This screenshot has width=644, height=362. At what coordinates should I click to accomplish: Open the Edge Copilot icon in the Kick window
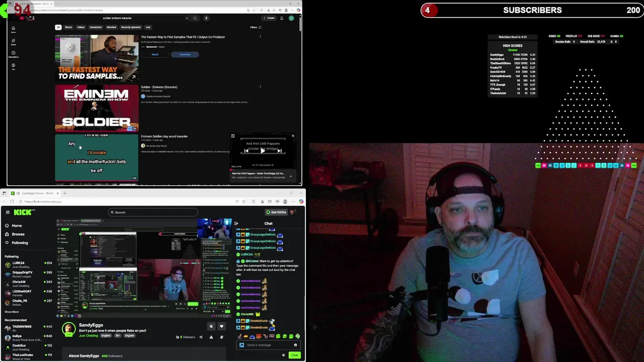(x=301, y=202)
